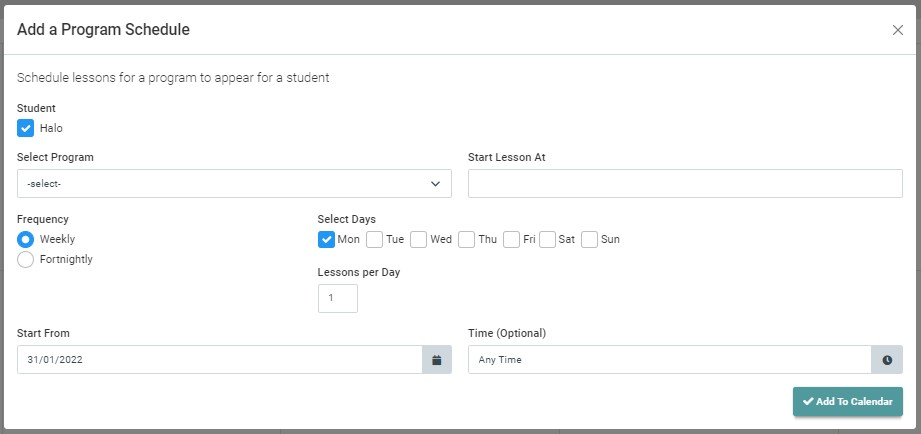This screenshot has height=434, width=921.
Task: Select the Fri day checkbox
Action: click(x=511, y=240)
